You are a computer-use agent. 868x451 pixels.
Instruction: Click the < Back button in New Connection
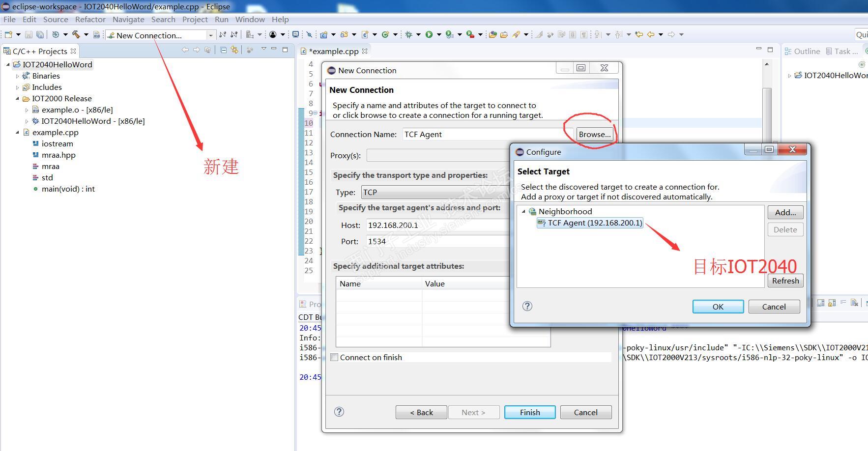[x=421, y=412]
